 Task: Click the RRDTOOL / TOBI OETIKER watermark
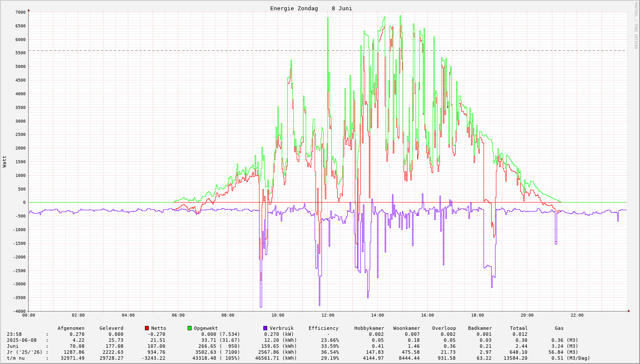[636, 25]
